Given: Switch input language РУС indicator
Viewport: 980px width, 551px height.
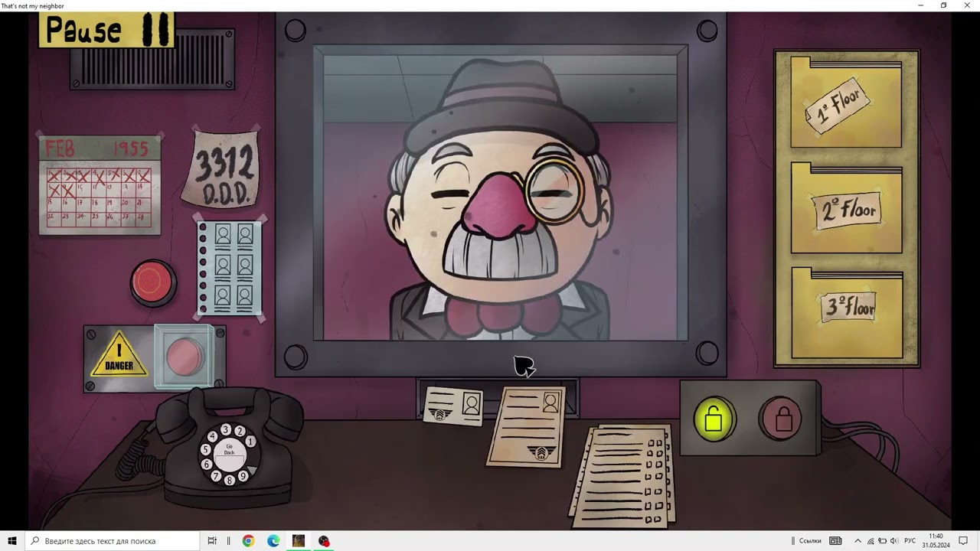Looking at the screenshot, I should (910, 541).
